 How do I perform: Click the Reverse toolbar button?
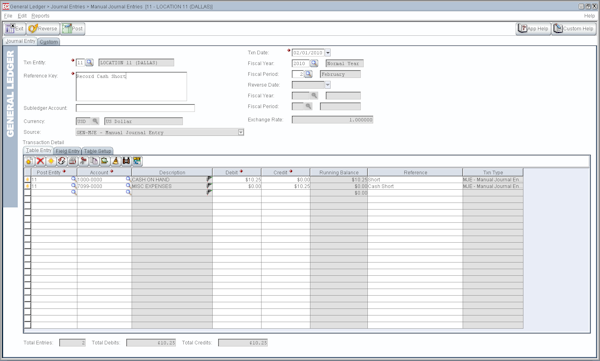43,29
